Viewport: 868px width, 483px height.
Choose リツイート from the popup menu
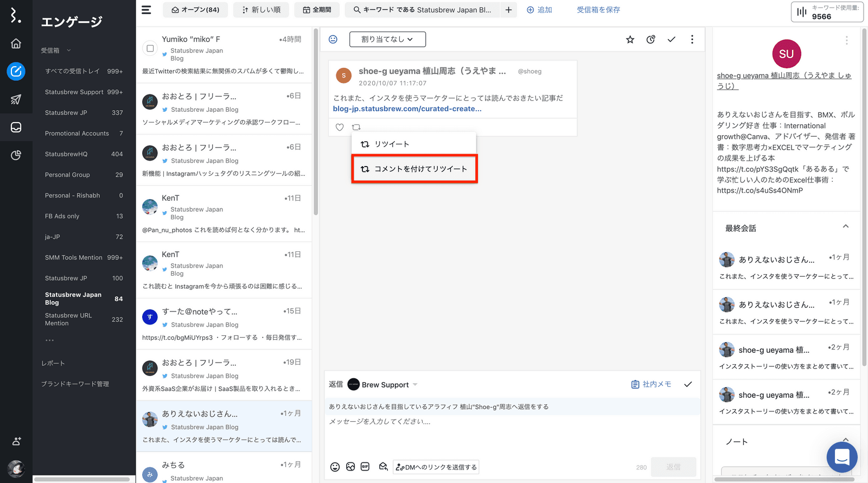(392, 144)
